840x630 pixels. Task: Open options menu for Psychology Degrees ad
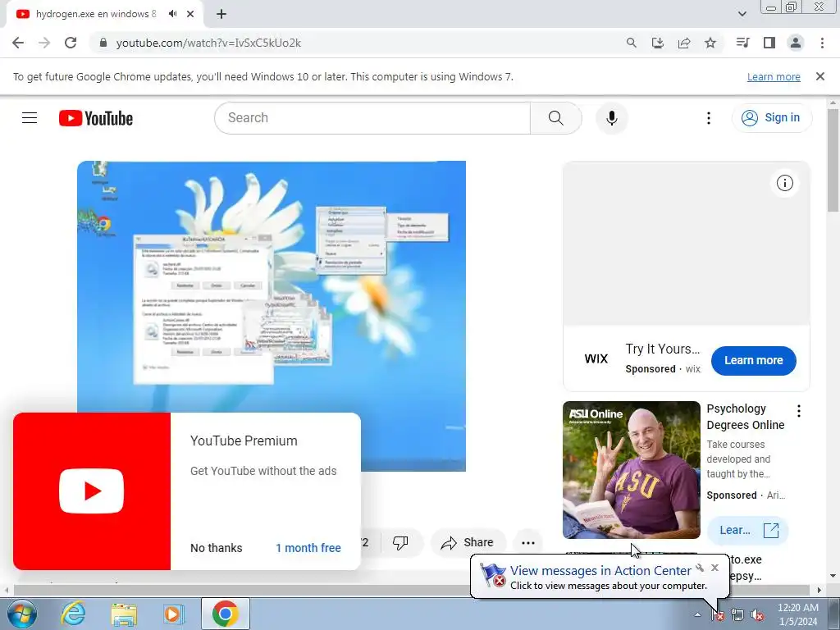(x=799, y=411)
